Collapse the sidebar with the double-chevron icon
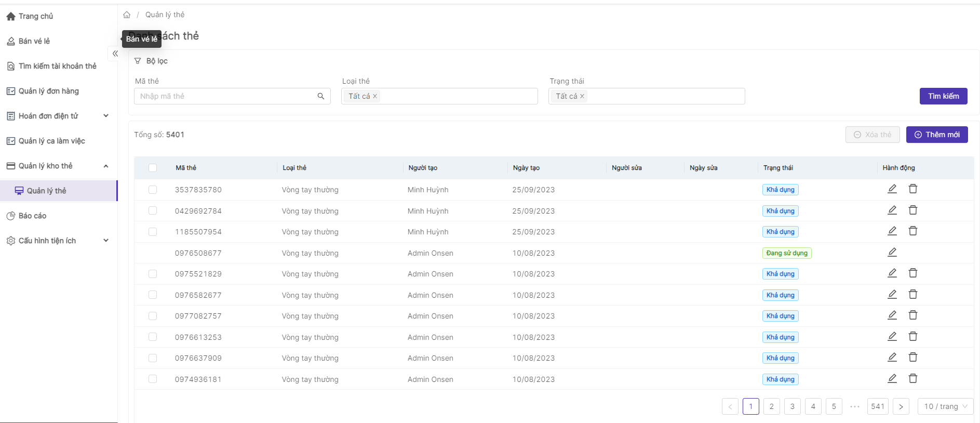980x423 pixels. [x=115, y=54]
